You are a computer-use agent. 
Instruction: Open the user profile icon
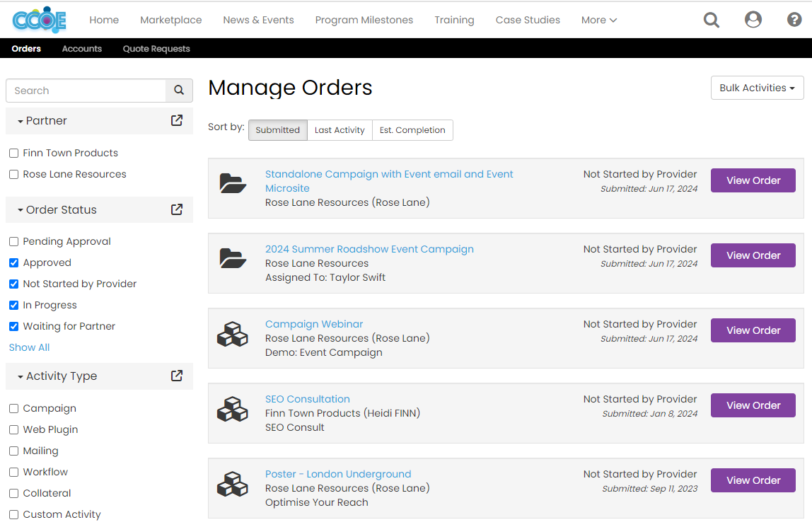point(753,20)
